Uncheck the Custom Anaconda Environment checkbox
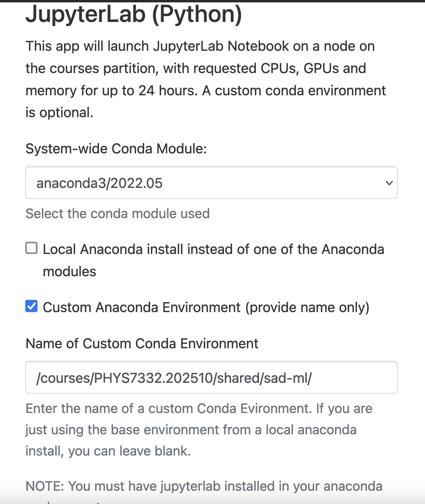Screen dimensions: 425x504 click(32, 306)
